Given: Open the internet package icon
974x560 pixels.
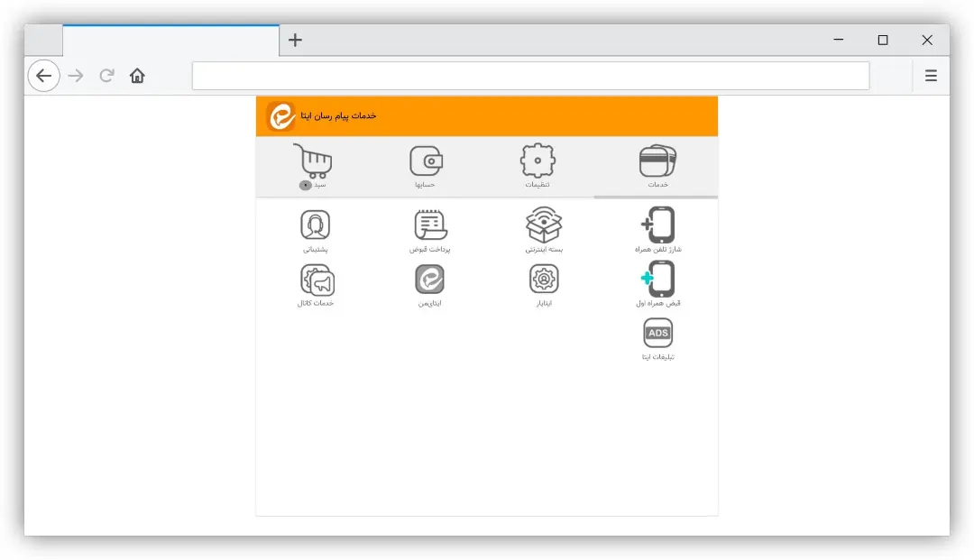Looking at the screenshot, I should [x=544, y=230].
